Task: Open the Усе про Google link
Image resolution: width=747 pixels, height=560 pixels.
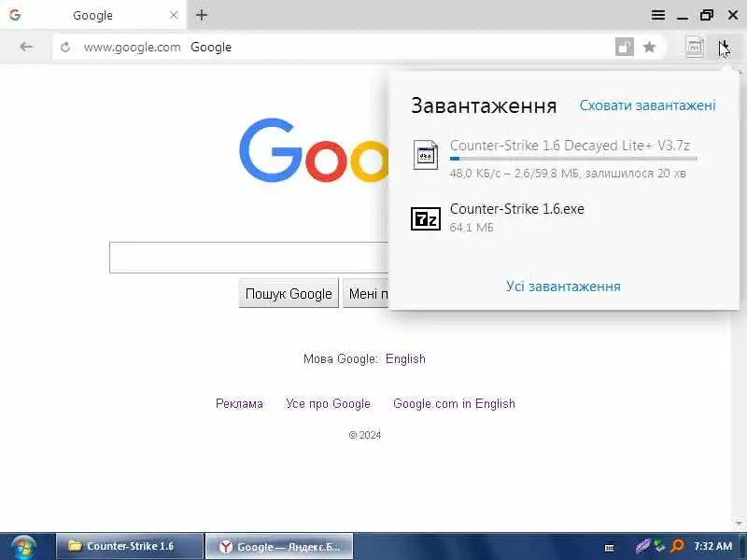Action: (x=328, y=404)
